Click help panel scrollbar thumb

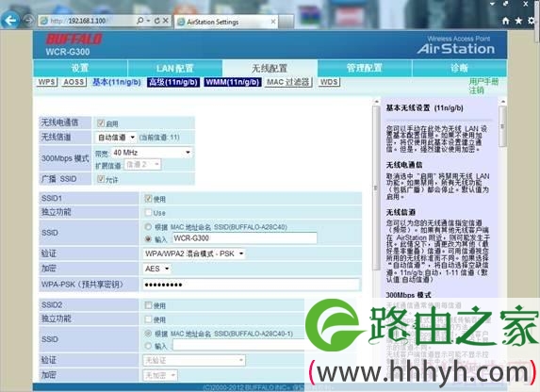pyautogui.click(x=502, y=126)
